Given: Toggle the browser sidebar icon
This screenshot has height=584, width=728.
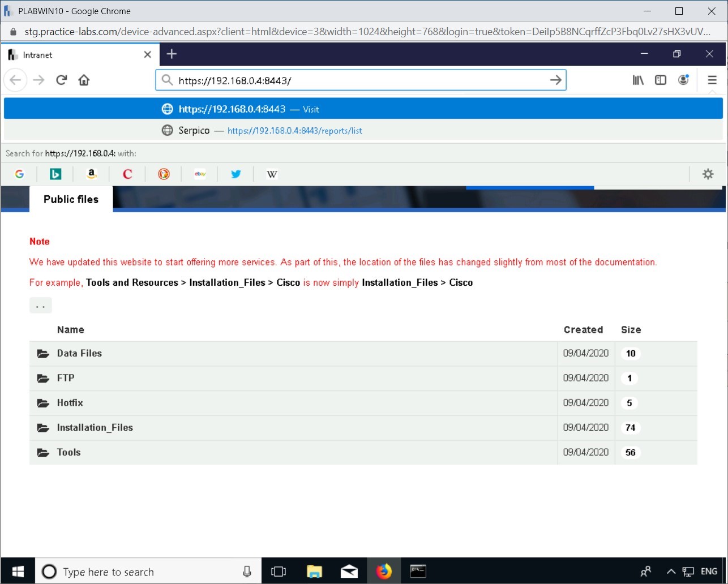Looking at the screenshot, I should [660, 80].
